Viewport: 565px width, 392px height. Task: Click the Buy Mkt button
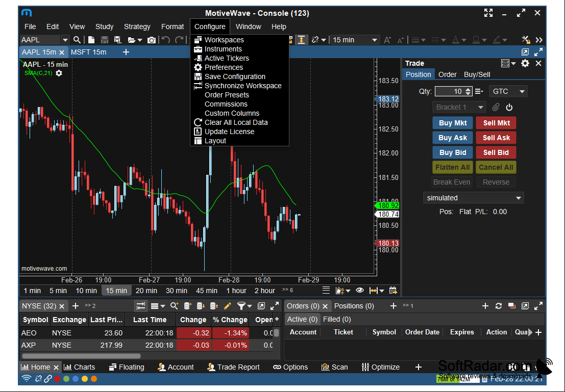pos(453,123)
